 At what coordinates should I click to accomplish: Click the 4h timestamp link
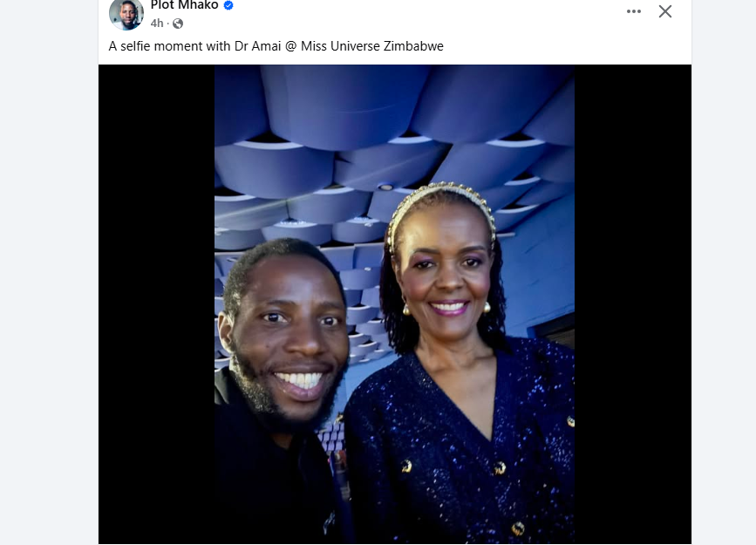coord(157,24)
